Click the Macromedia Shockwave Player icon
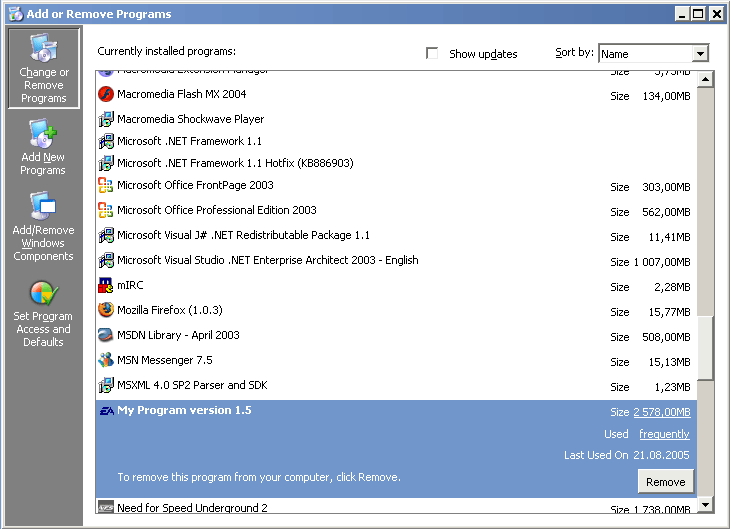 tap(106, 119)
